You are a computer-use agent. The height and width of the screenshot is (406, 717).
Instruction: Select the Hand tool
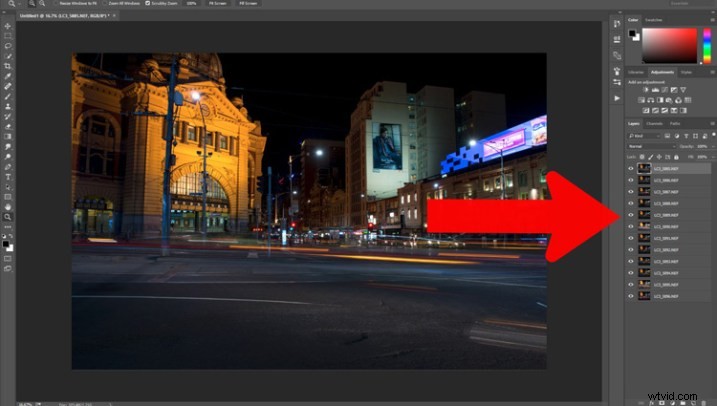8,207
